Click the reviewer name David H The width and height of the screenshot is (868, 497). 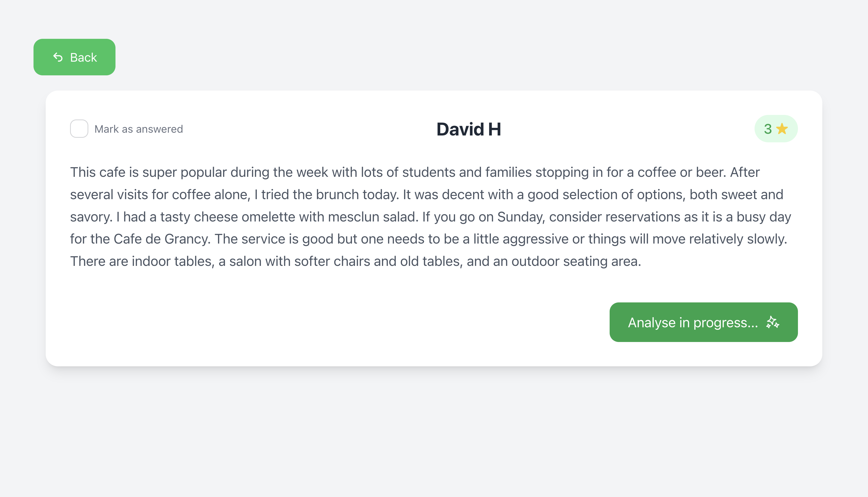click(469, 129)
